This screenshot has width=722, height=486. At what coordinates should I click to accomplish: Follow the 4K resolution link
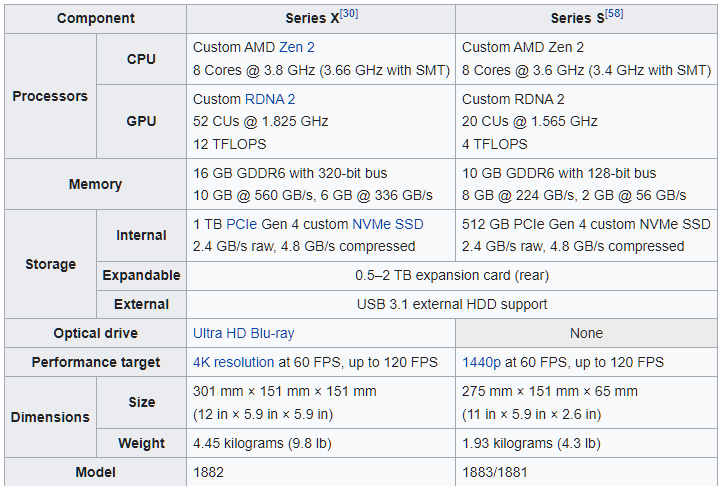coord(233,363)
